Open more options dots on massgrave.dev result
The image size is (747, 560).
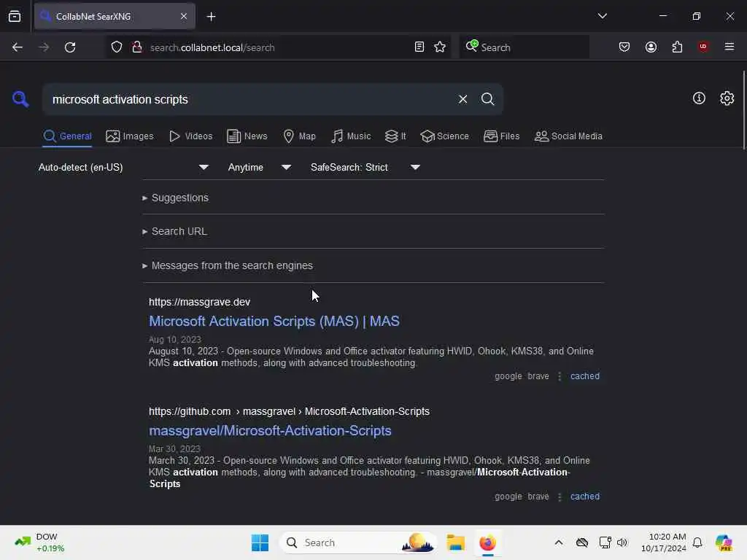(560, 376)
